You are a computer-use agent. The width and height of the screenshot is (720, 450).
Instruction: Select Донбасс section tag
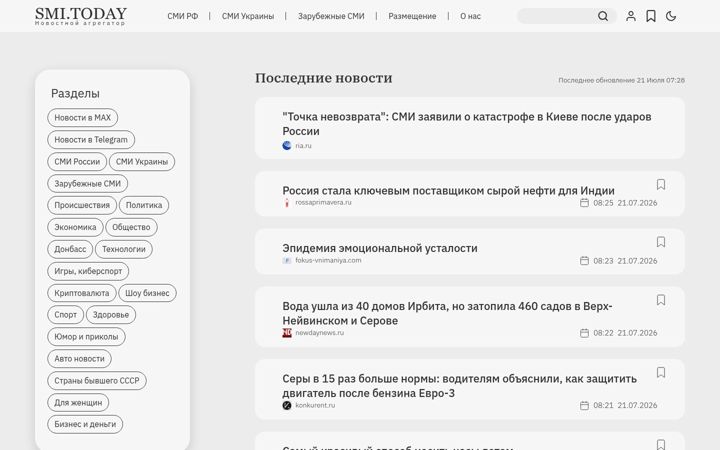(70, 249)
